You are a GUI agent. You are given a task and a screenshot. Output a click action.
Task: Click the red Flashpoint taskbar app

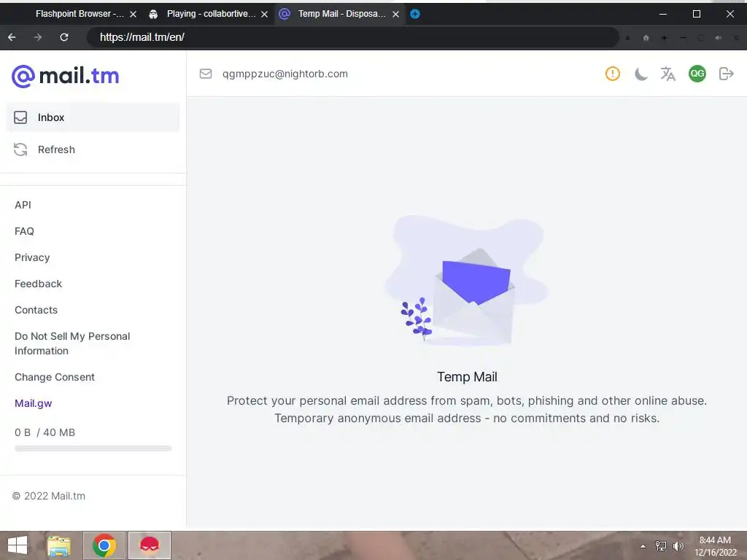click(150, 545)
